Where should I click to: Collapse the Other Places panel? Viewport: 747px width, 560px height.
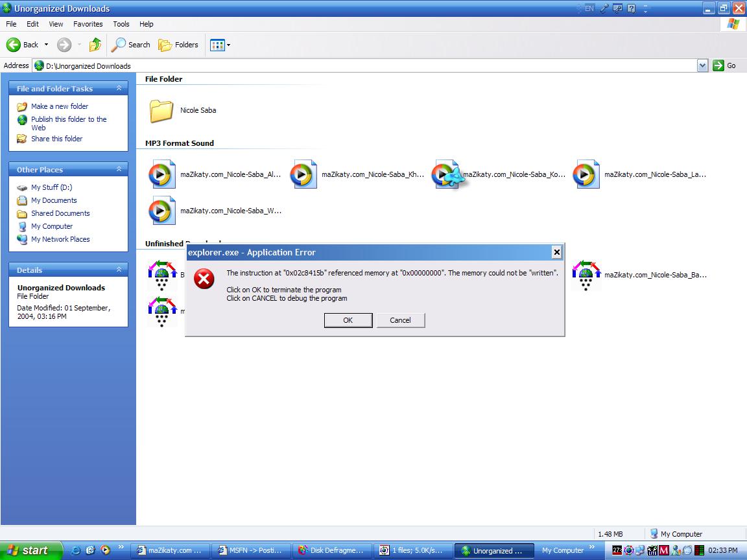[x=119, y=169]
